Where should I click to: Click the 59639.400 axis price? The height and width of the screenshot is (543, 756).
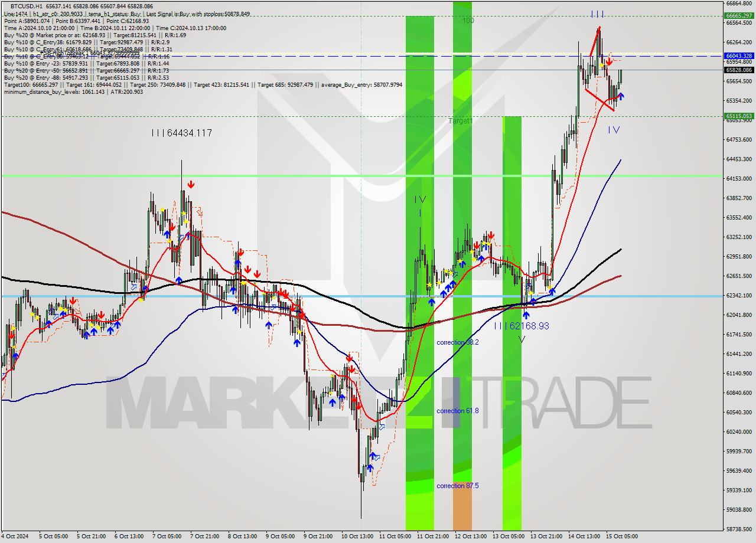pos(739,470)
